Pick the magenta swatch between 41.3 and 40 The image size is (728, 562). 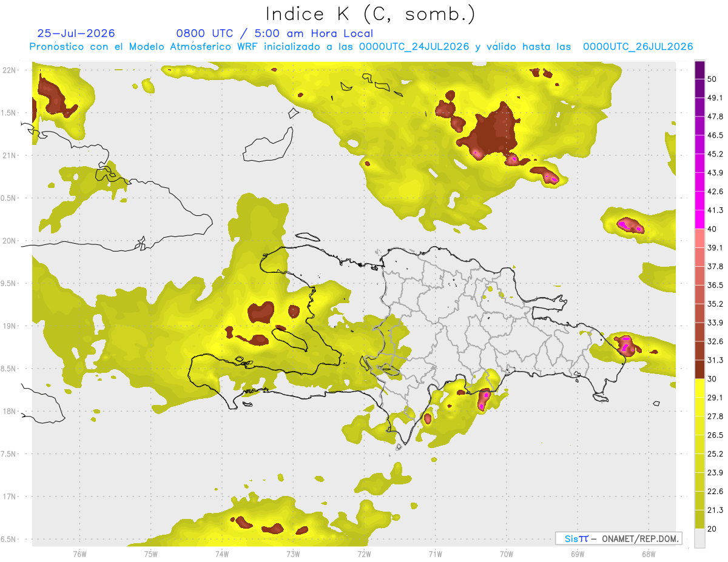[699, 220]
